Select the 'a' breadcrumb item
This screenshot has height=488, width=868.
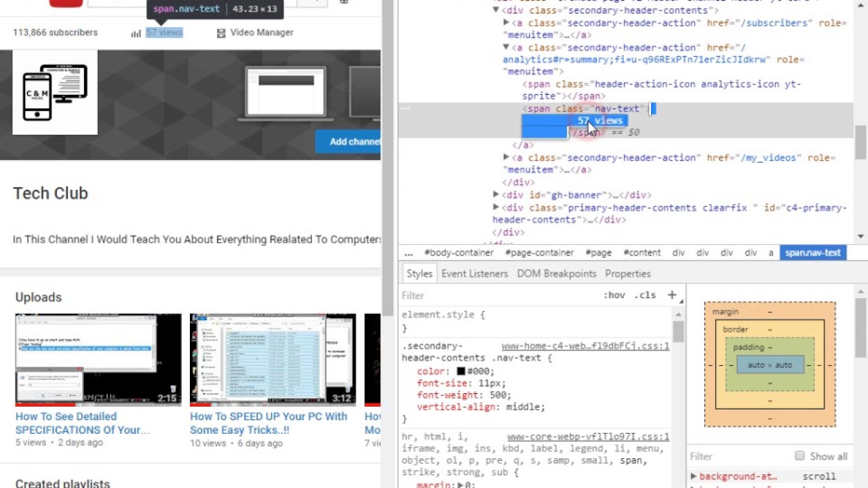coord(770,253)
